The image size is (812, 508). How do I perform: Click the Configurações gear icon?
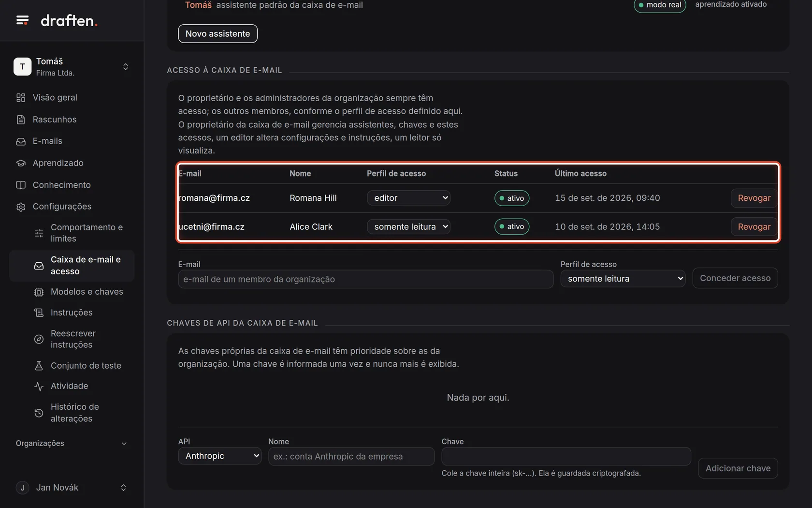point(21,207)
